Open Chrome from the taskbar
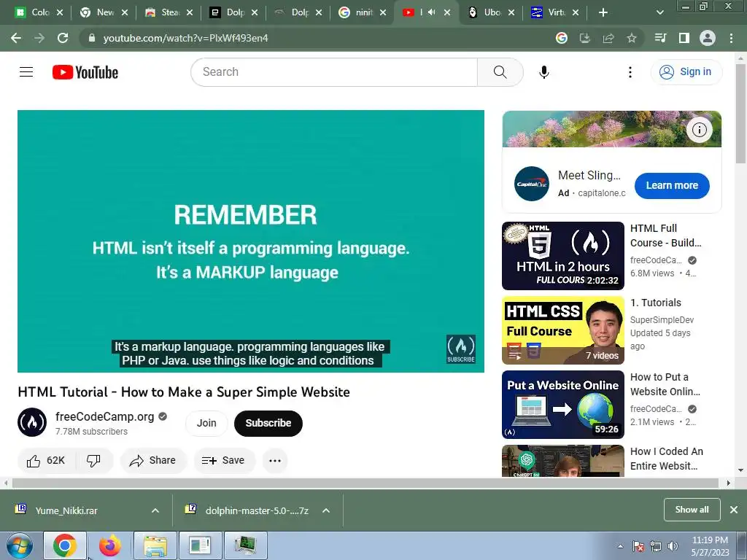This screenshot has height=560, width=747. coord(65,545)
